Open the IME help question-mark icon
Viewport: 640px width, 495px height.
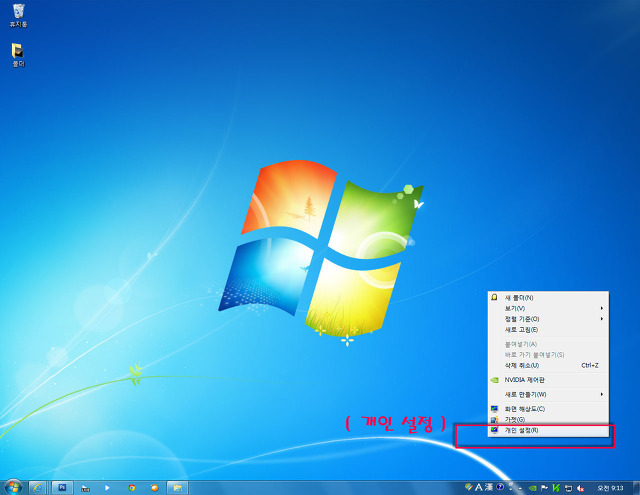500,487
